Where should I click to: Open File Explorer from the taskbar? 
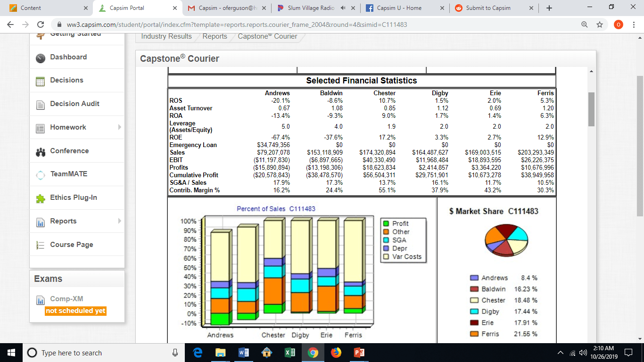click(x=221, y=353)
